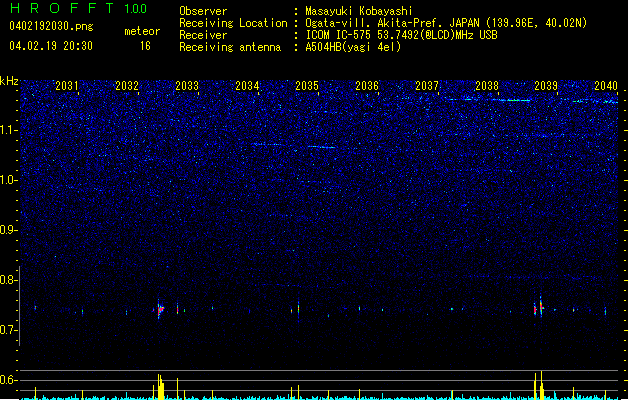Click the 2033 time marker
Viewport: 629px width, 400px height.
click(187, 85)
